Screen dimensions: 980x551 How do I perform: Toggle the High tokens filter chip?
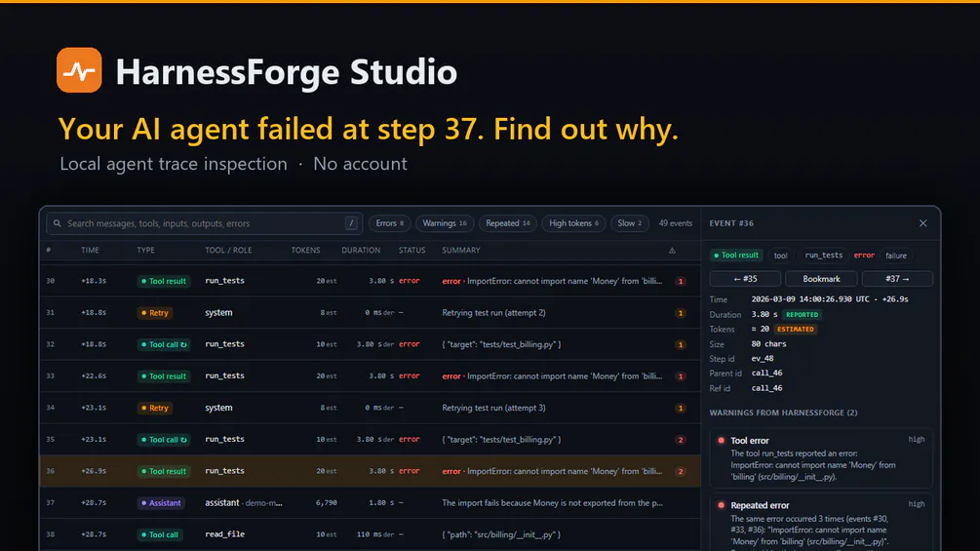click(x=573, y=223)
